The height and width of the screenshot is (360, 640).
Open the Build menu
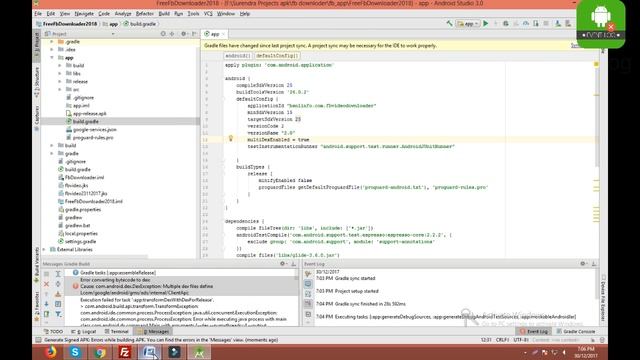[164, 13]
